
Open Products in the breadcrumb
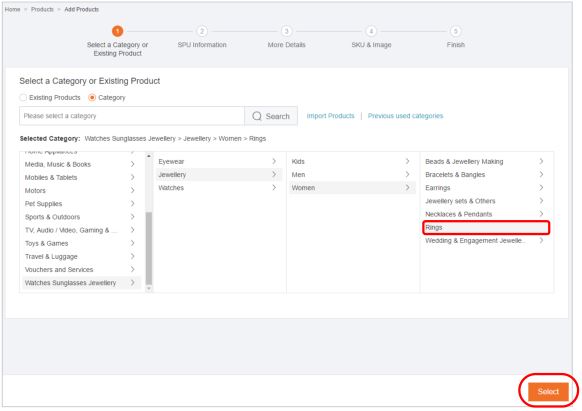tap(42, 9)
